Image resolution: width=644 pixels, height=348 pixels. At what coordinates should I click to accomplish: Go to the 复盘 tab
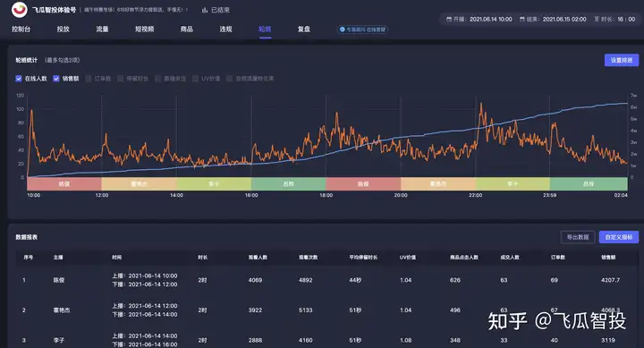tap(304, 30)
